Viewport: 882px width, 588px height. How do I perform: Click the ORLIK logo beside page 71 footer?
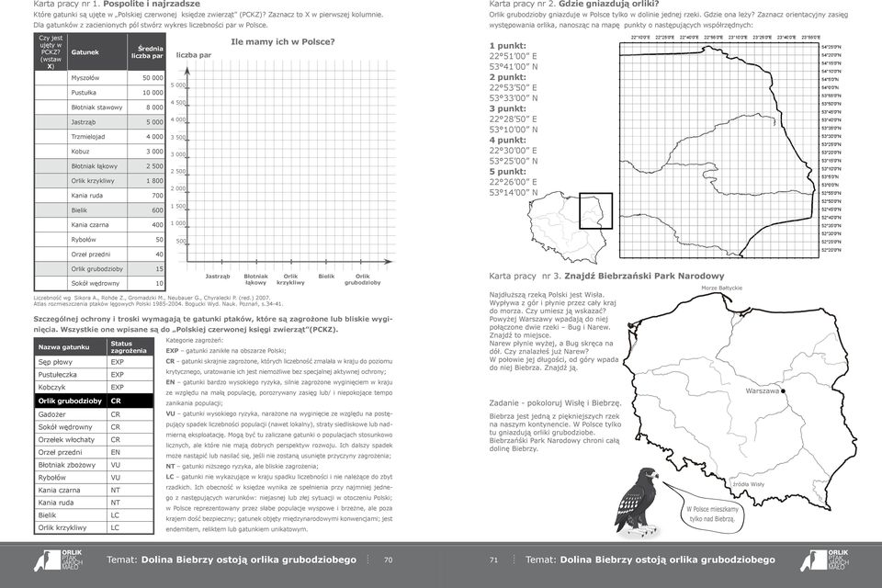point(824,560)
